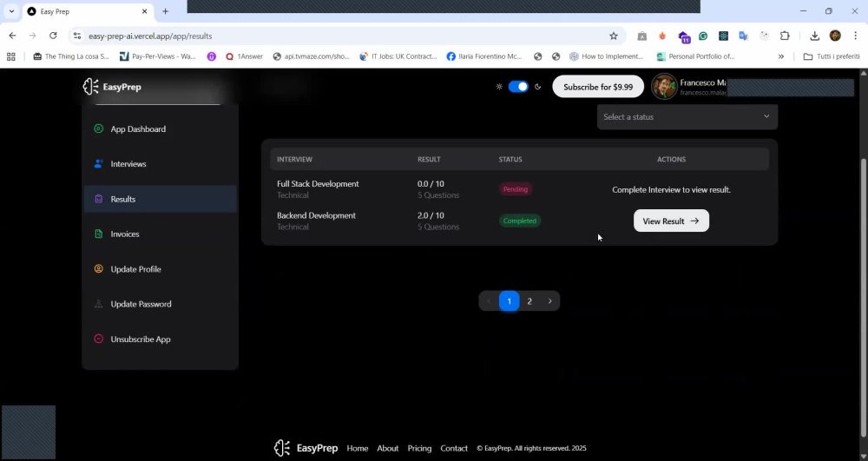Select the Unsubscribe App menu item
868x461 pixels.
tap(160, 339)
